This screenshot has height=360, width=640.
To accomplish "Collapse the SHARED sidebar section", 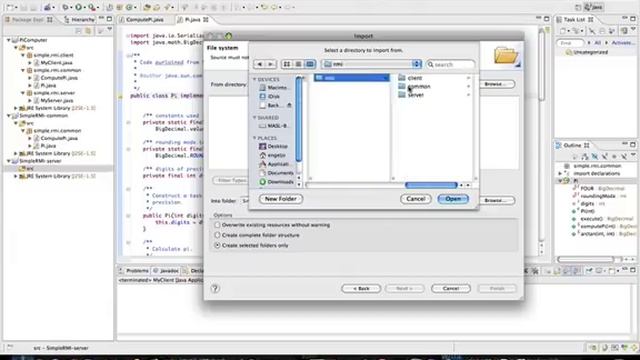I will (255, 118).
